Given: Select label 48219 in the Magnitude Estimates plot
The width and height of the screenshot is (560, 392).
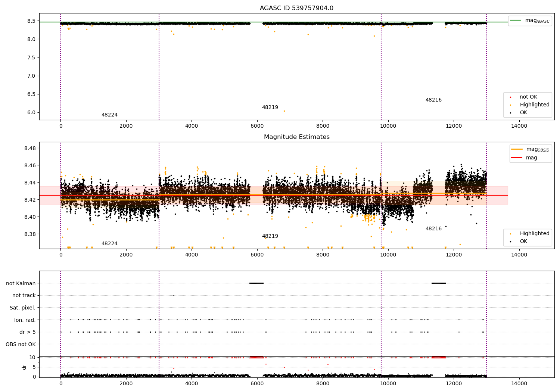Looking at the screenshot, I should pyautogui.click(x=270, y=236).
